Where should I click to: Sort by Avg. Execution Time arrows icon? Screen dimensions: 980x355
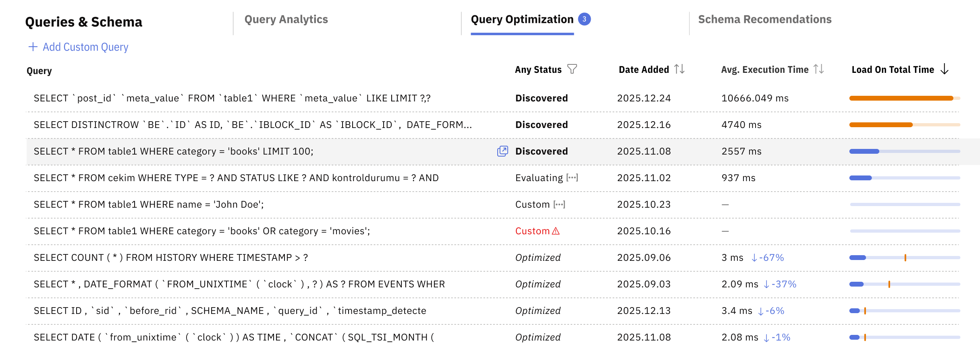[818, 69]
